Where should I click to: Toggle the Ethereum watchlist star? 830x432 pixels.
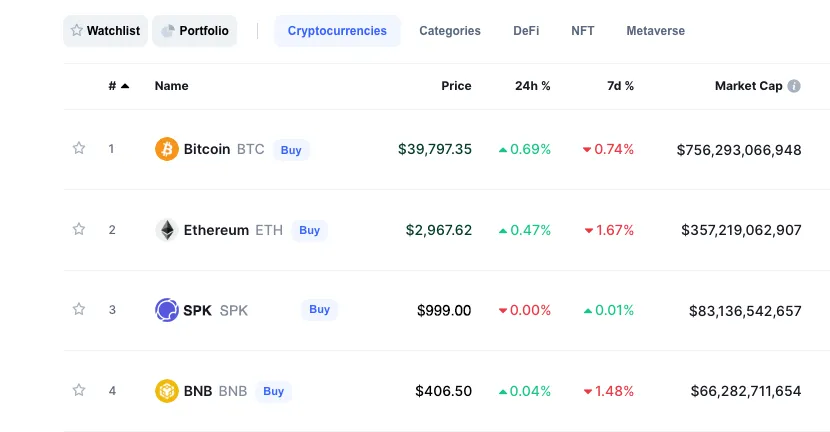(79, 229)
